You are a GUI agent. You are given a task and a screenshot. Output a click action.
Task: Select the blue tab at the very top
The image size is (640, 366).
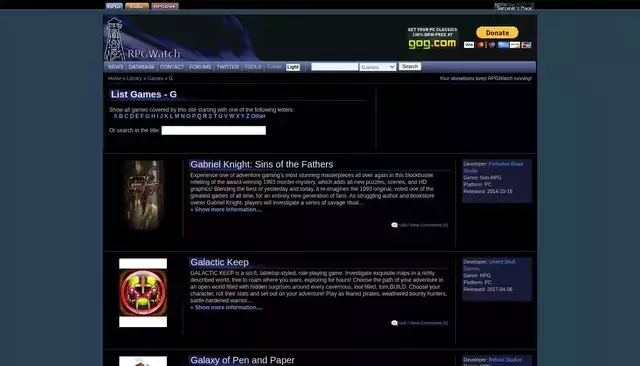coord(114,6)
